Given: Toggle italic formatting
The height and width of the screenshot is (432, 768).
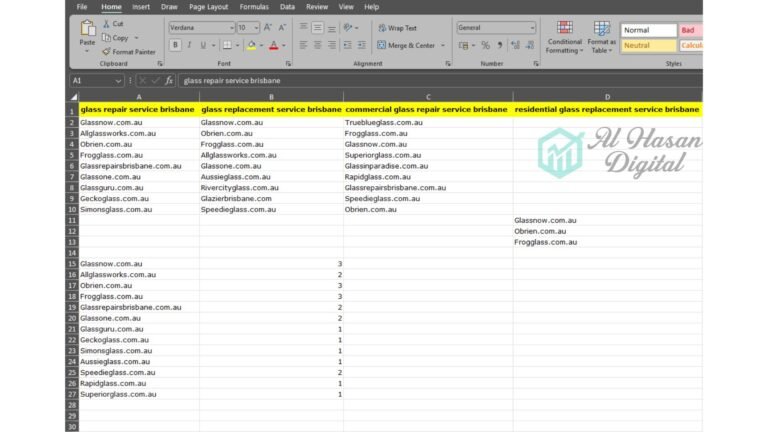Looking at the screenshot, I should pyautogui.click(x=189, y=45).
